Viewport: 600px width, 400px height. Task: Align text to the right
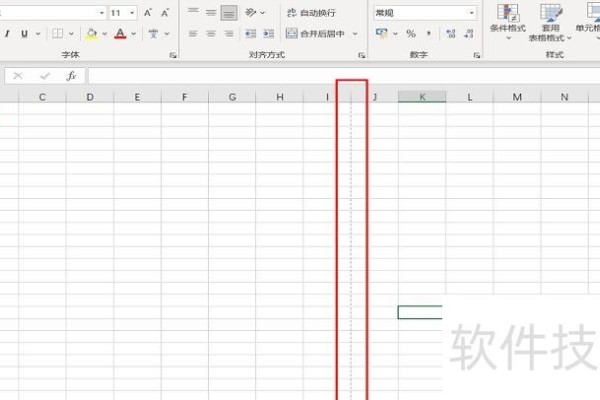click(229, 34)
